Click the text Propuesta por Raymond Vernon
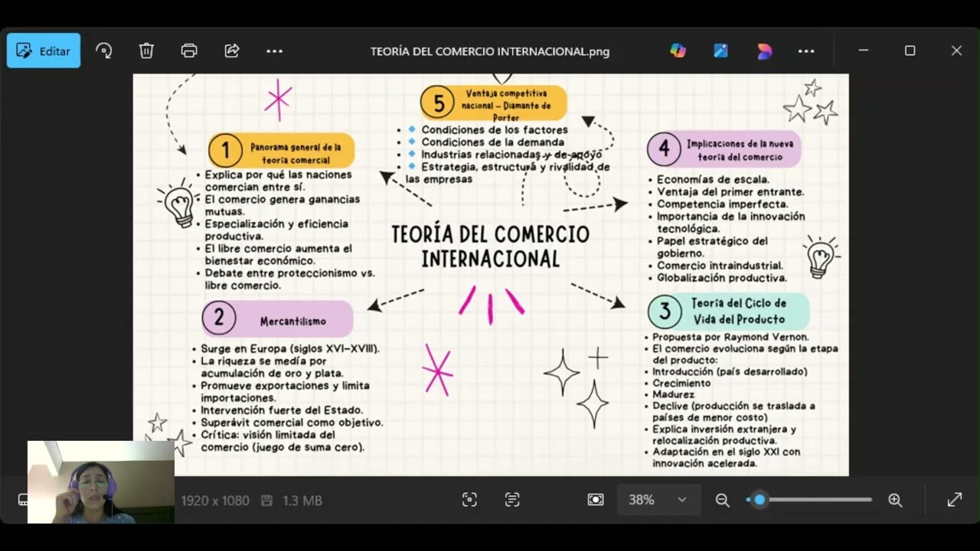Viewport: 980px width, 551px height. (730, 337)
